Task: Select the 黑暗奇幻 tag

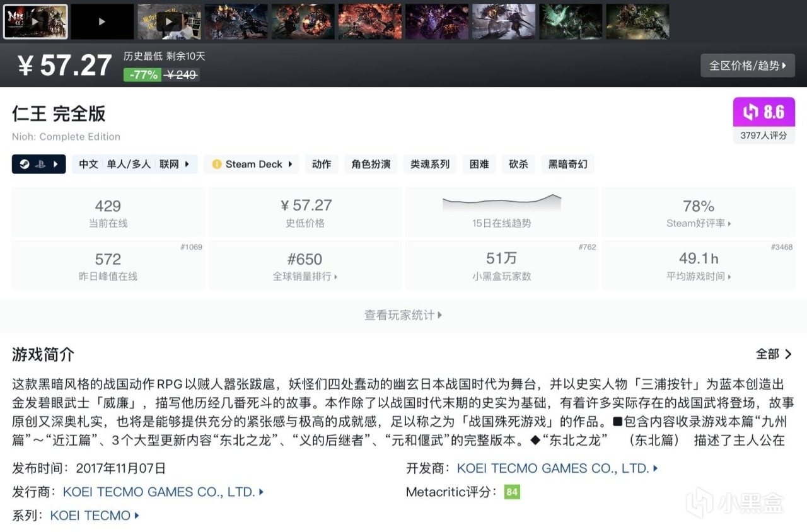Action: (x=567, y=164)
